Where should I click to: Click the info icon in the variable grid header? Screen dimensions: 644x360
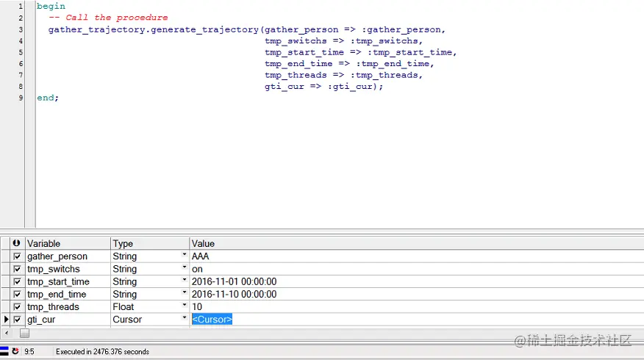coord(16,243)
